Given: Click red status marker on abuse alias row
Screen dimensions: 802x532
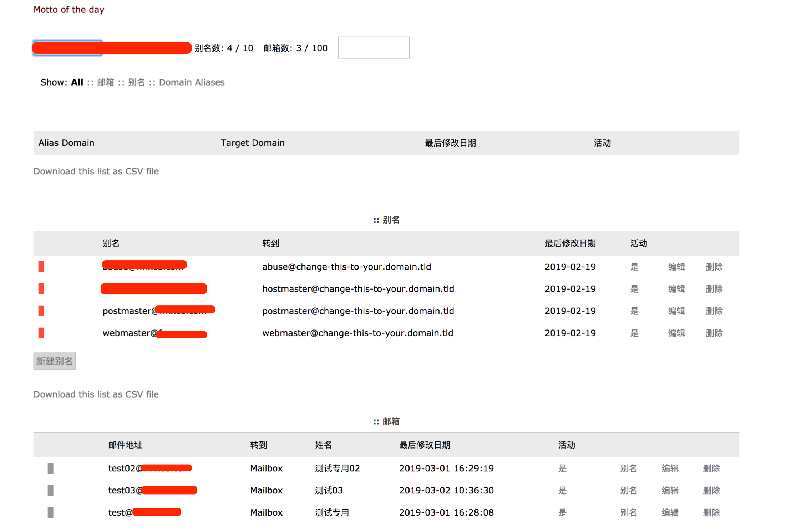Looking at the screenshot, I should tap(41, 267).
